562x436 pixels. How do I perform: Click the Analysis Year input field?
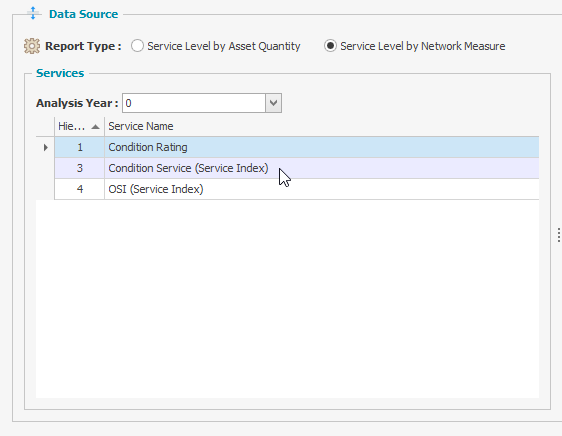pyautogui.click(x=194, y=103)
